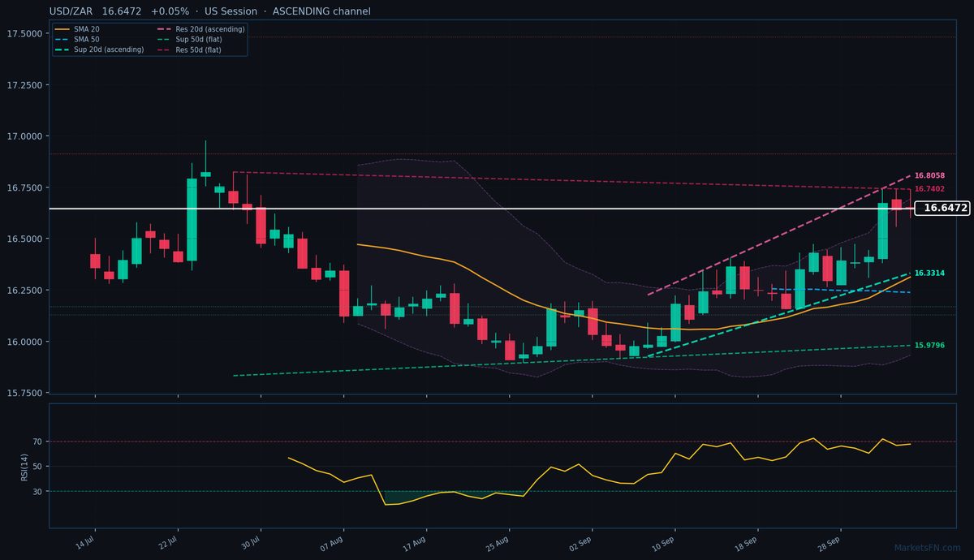Click the 02 Sep date label
Viewport: 974px width, 560px height.
[x=581, y=542]
